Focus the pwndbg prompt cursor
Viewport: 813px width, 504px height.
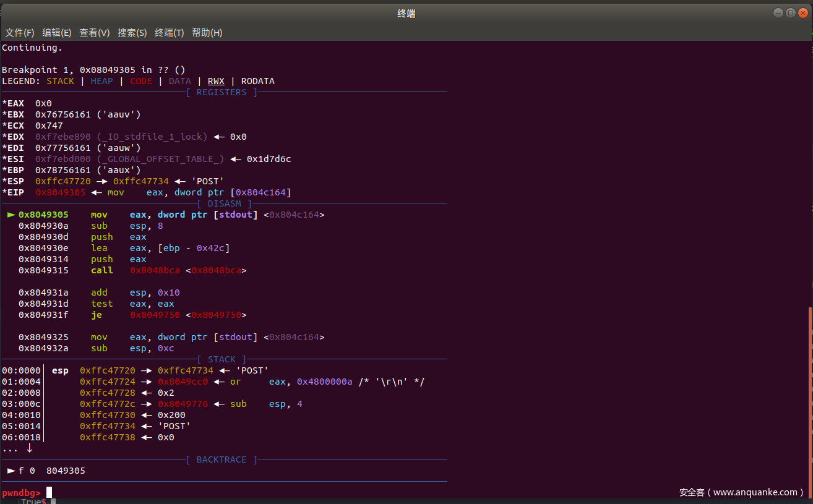coord(49,492)
